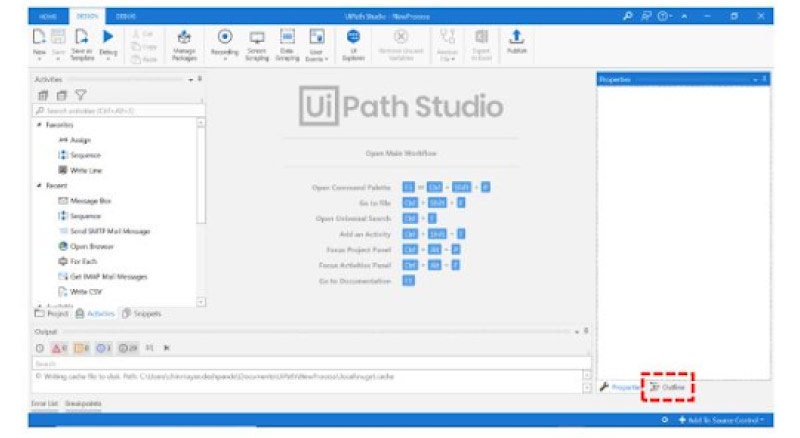Switch to the DEBUG ribbon tab
This screenshot has height=438, width=800.
click(x=126, y=16)
